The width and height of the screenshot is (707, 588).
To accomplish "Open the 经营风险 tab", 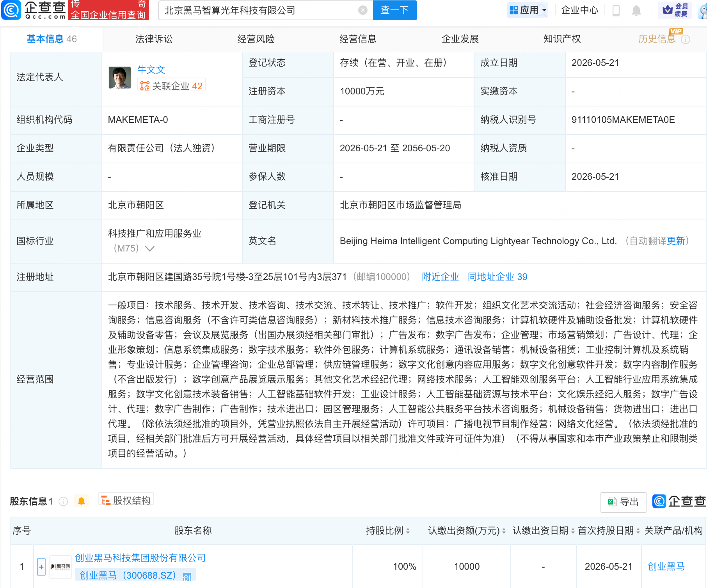I will coord(256,39).
